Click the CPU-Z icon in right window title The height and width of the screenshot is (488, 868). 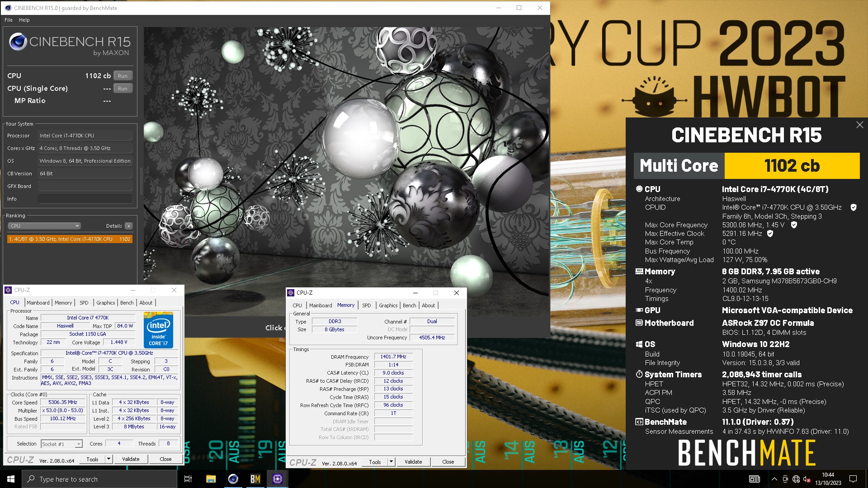tap(291, 293)
